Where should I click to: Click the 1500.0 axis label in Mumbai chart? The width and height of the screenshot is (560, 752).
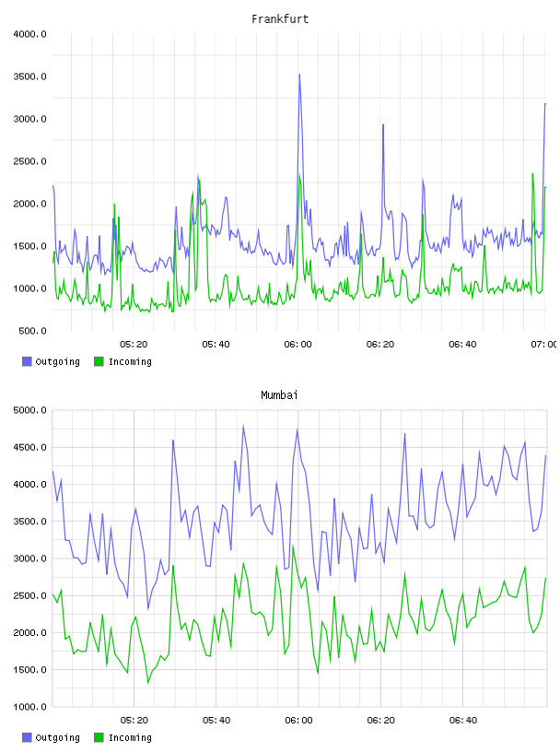[x=29, y=670]
